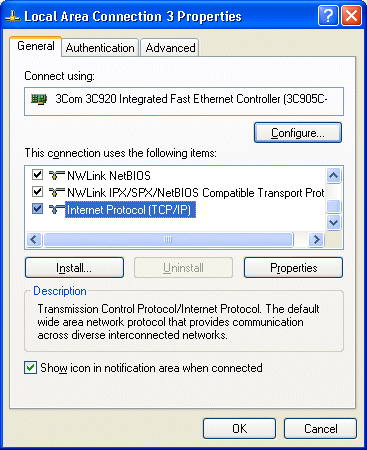The width and height of the screenshot is (367, 450).
Task: Click the NWLink NetBIOS protocol icon
Action: point(57,175)
